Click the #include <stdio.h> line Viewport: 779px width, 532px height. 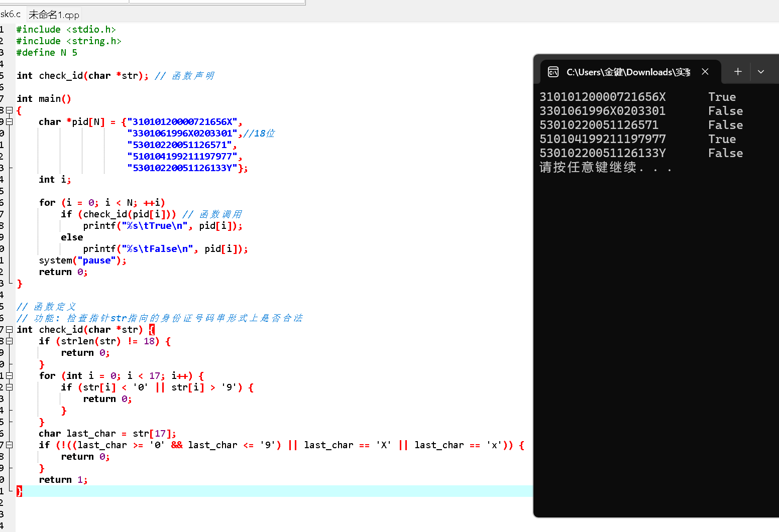(66, 30)
